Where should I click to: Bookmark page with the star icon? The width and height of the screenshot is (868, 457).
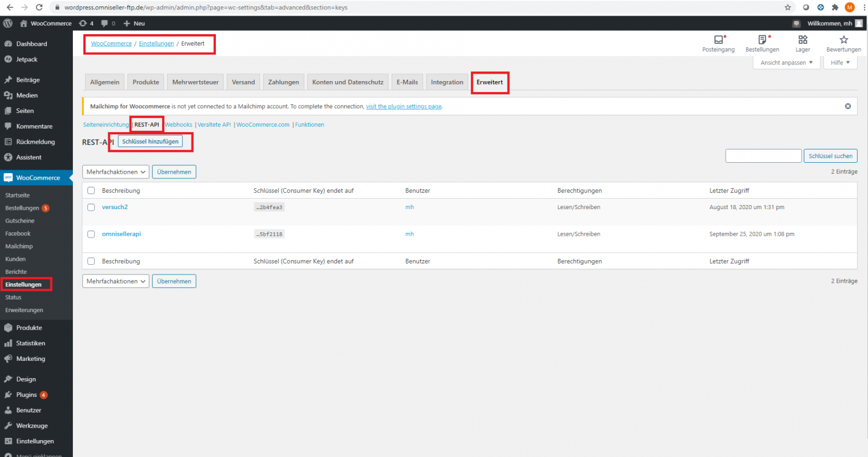coord(788,8)
